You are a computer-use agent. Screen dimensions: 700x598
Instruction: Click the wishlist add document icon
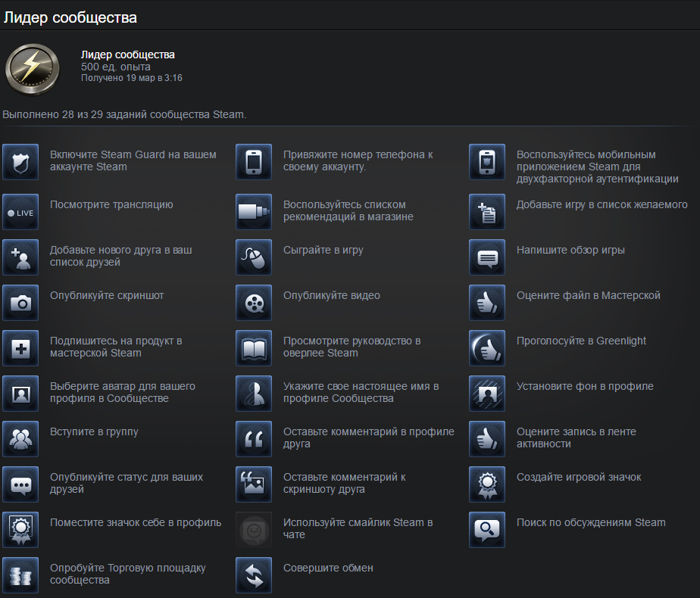487,212
